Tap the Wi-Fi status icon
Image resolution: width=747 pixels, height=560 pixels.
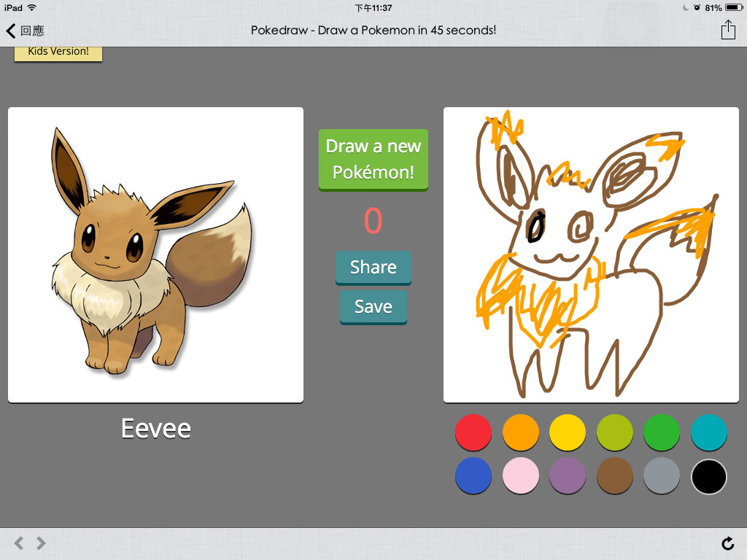pos(32,7)
